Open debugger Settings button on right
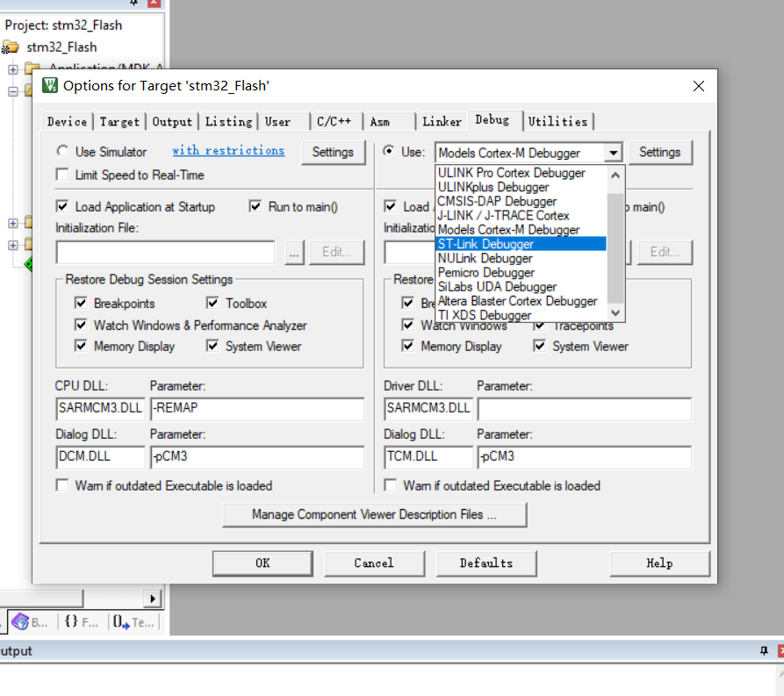Screen dimensions: 784x696 [x=660, y=152]
